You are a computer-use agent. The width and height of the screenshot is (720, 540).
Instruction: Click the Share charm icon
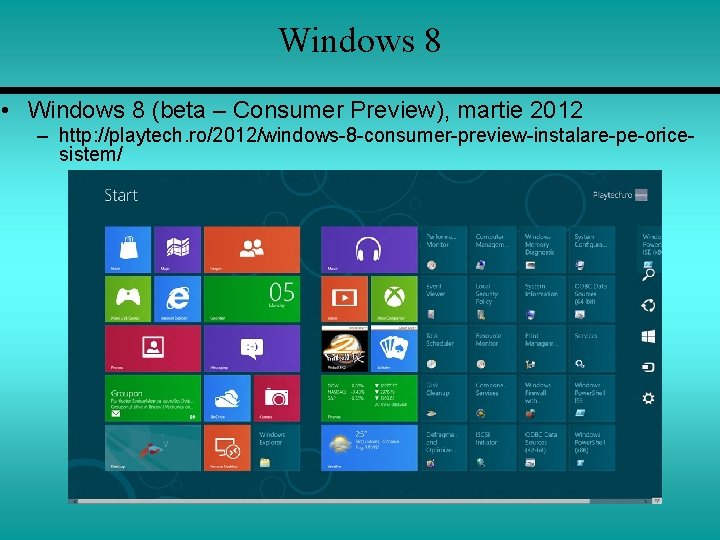pyautogui.click(x=648, y=305)
